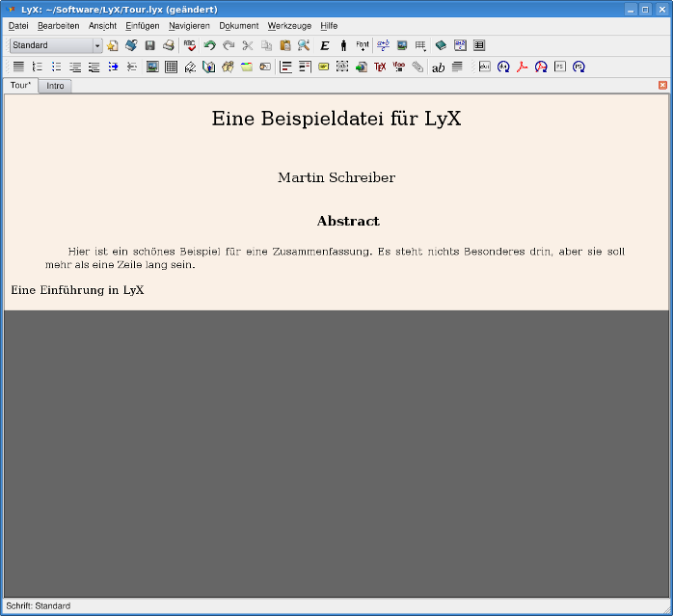Screen dimensions: 673x616
Task: Insert margin note icon
Action: (305, 67)
